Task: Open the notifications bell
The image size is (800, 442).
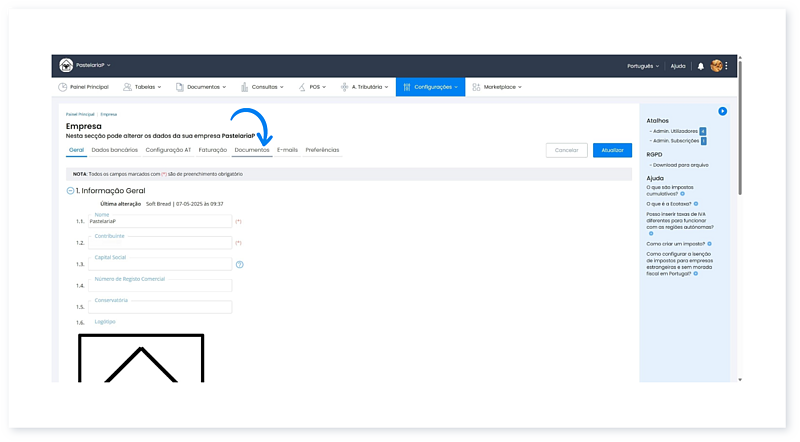Action: (x=701, y=66)
